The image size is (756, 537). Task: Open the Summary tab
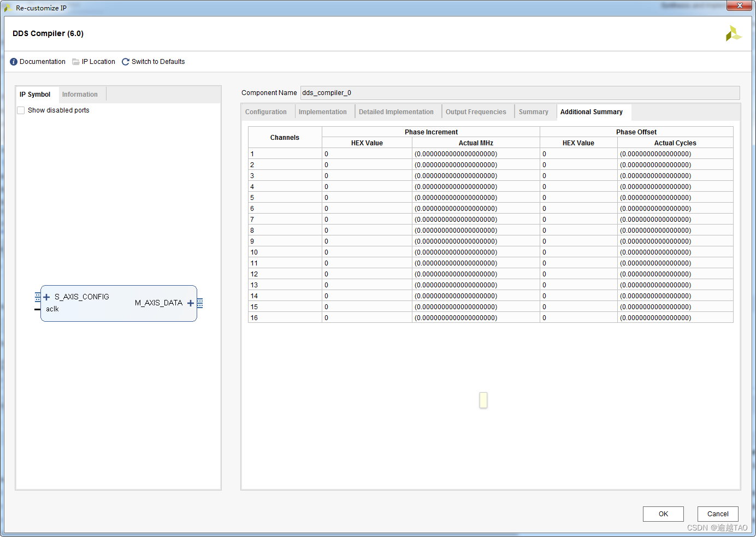click(x=534, y=112)
